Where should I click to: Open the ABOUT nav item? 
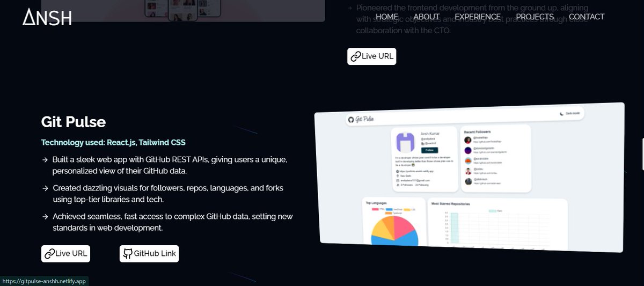pyautogui.click(x=427, y=17)
